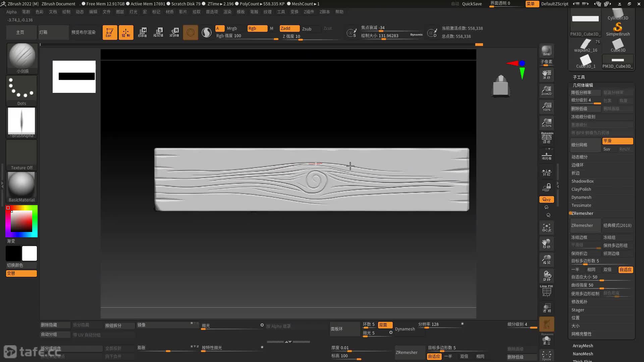Click the 删除低级 button in Geometry panel
Screen dimensions: 644x362
coord(585,109)
